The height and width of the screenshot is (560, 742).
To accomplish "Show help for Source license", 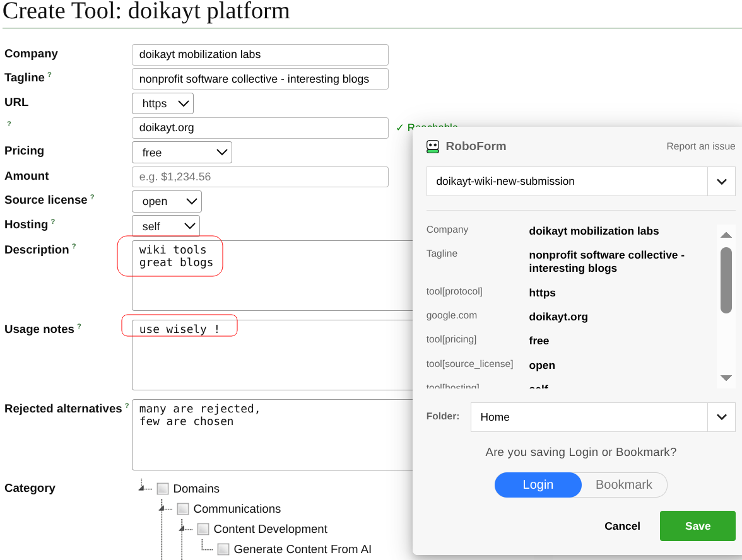I will point(92,197).
